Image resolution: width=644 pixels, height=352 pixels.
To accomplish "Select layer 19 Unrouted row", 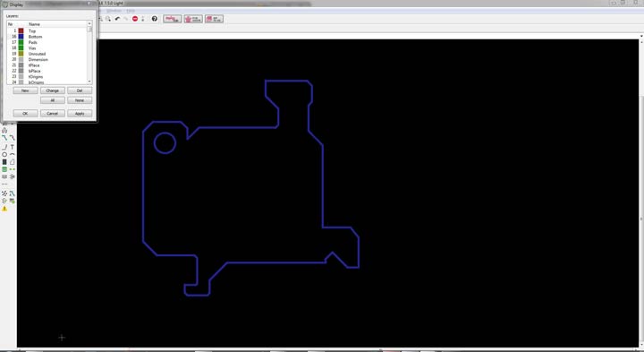I will pos(47,54).
